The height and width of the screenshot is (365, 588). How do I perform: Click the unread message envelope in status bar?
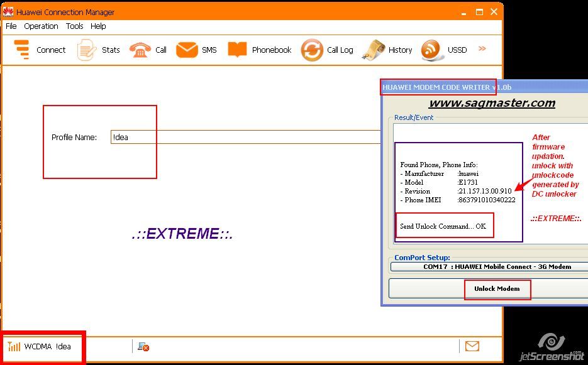pos(472,346)
